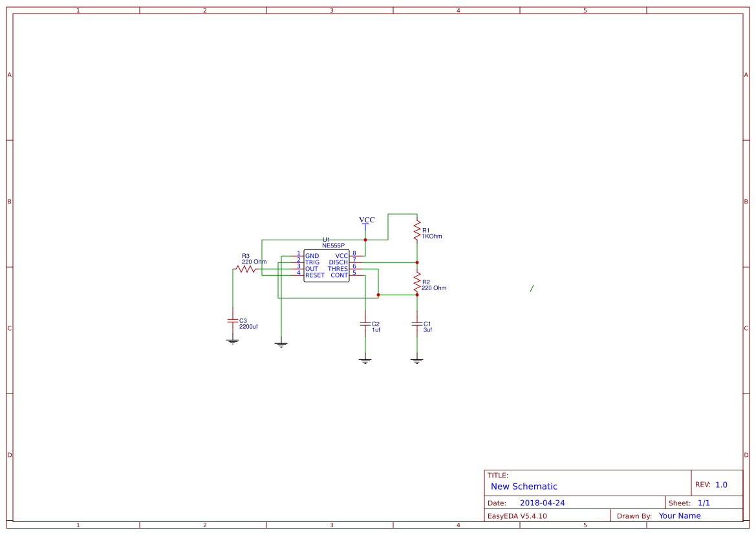Click the OUT pin label
The image size is (756, 535).
[312, 269]
